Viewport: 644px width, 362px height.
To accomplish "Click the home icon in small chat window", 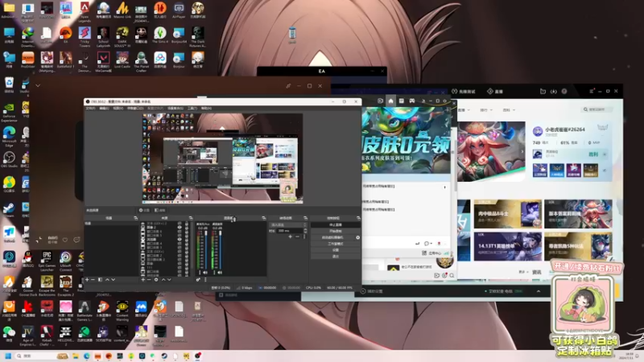I will click(390, 101).
